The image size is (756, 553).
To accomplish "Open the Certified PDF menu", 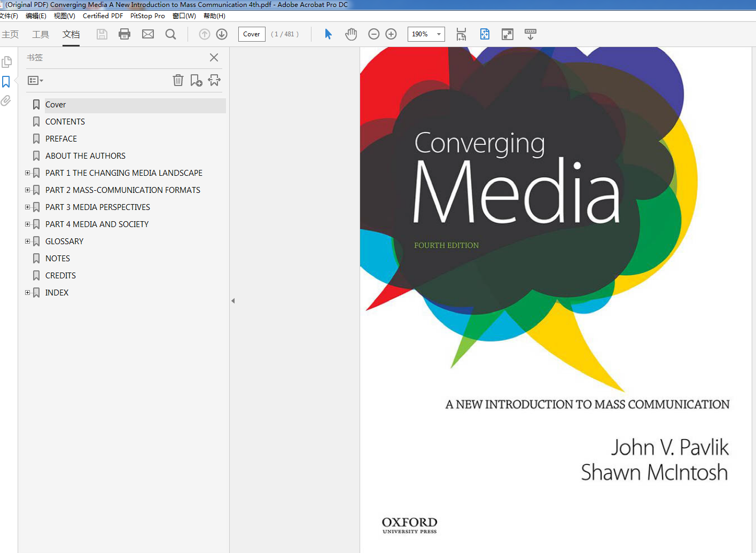I will point(103,16).
